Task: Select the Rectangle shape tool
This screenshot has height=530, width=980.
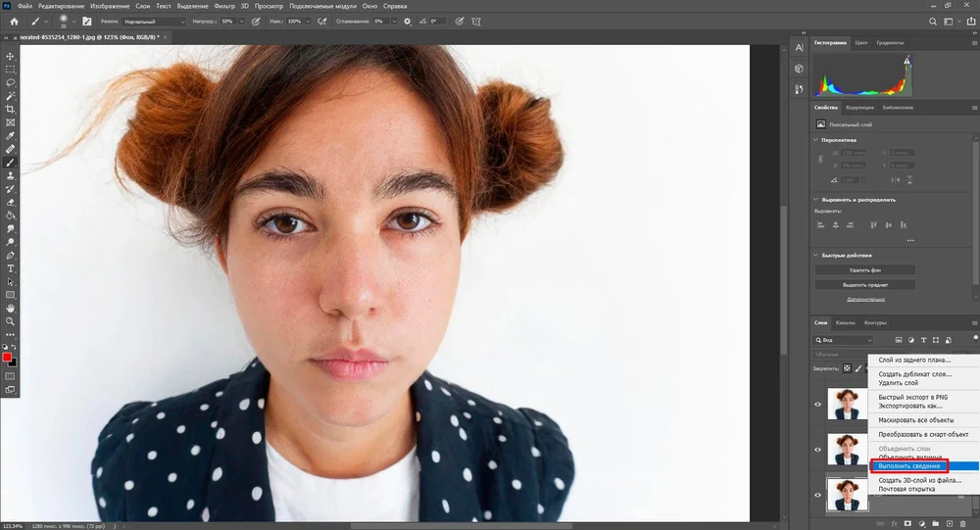Action: point(10,295)
